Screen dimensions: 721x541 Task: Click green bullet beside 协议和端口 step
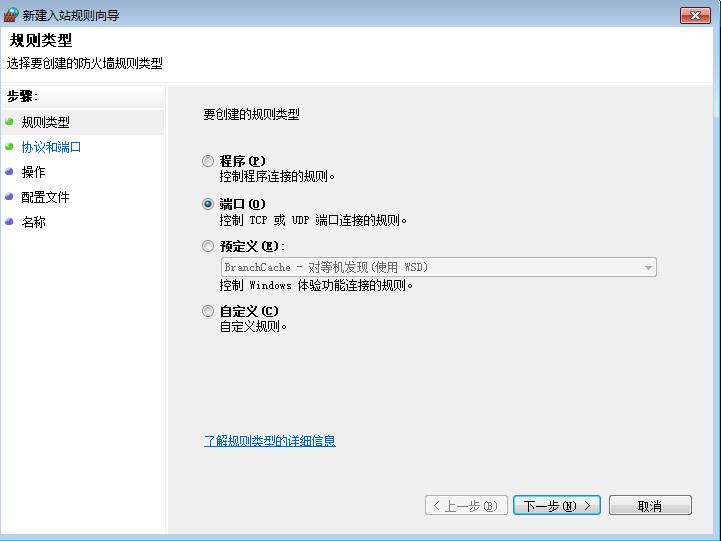pos(9,147)
